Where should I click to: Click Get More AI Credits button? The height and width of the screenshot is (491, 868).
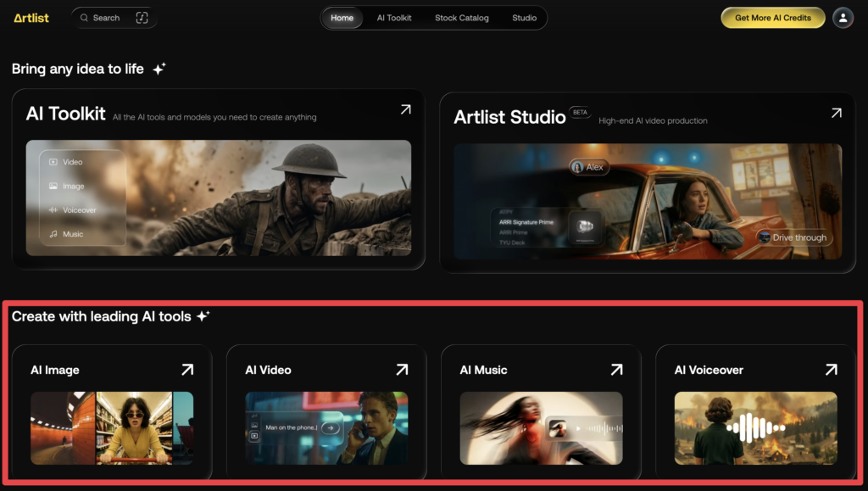pyautogui.click(x=773, y=18)
